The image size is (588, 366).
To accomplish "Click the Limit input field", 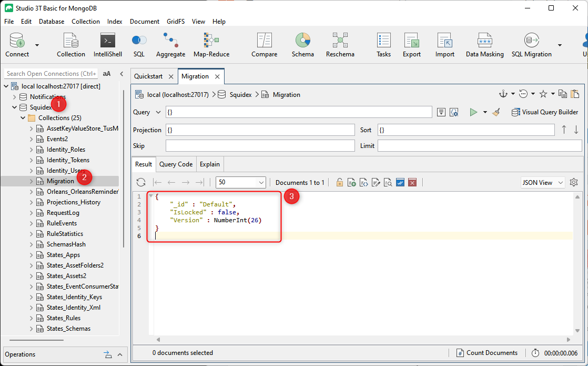I will [x=480, y=146].
